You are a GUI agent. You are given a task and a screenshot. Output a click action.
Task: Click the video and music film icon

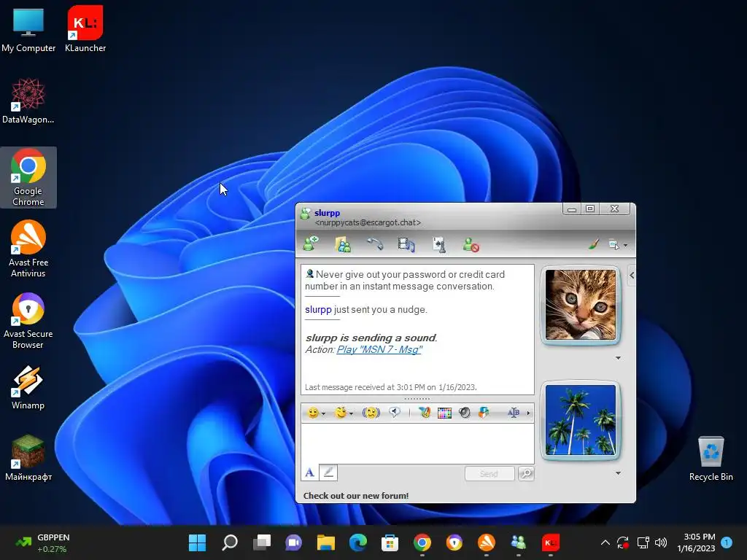(x=406, y=245)
